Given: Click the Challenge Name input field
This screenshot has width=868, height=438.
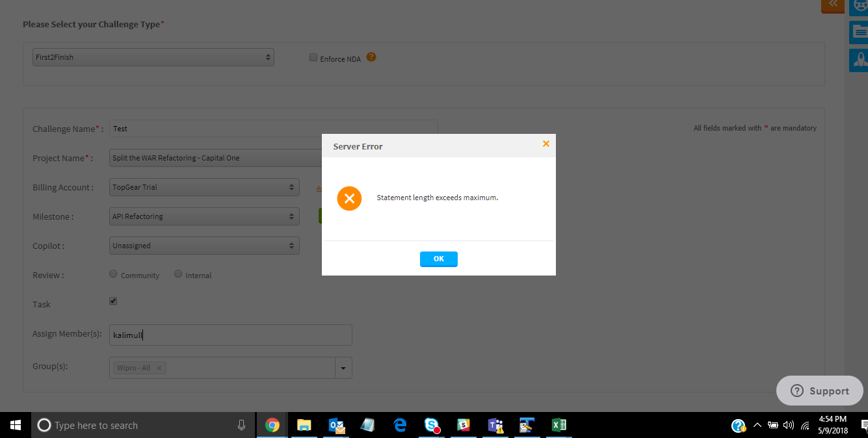Looking at the screenshot, I should click(274, 129).
